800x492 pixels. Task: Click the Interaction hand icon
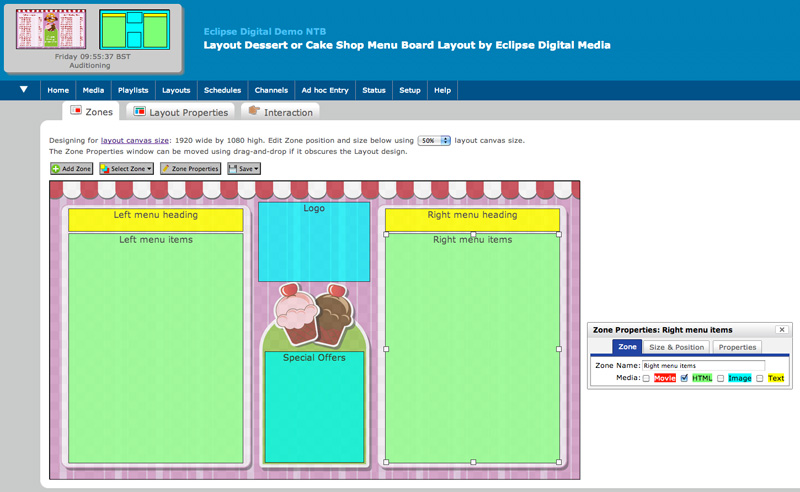pos(254,112)
